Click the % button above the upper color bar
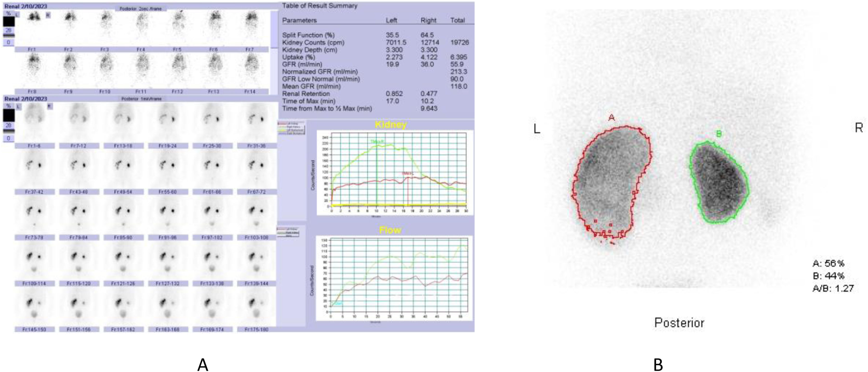868x372 pixels. click(8, 13)
